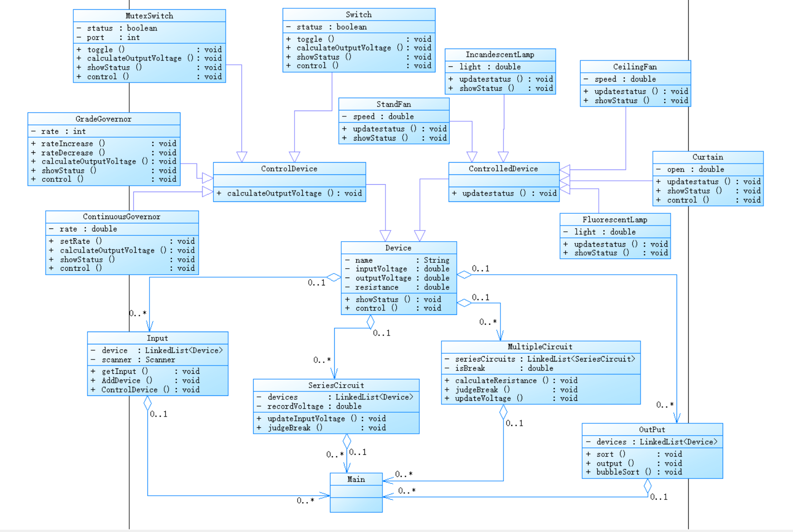This screenshot has height=532, width=793.
Task: Select the Device class title
Action: point(398,248)
